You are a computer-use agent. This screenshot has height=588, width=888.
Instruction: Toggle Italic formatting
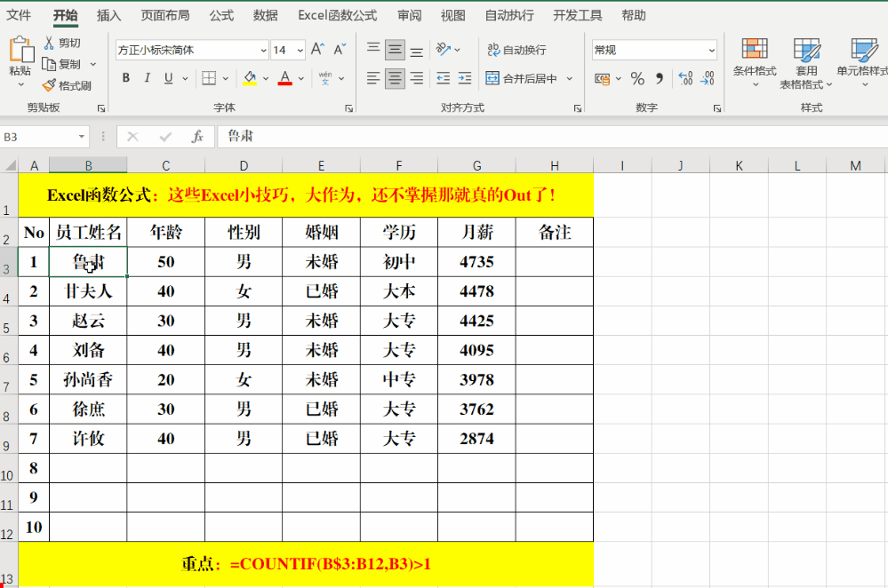click(147, 78)
